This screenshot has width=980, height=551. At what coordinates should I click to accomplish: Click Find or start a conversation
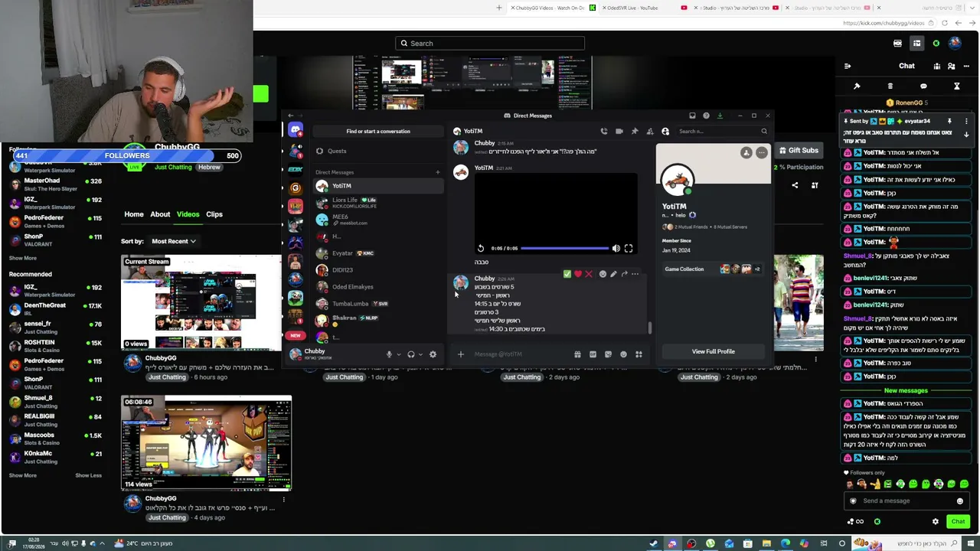378,132
